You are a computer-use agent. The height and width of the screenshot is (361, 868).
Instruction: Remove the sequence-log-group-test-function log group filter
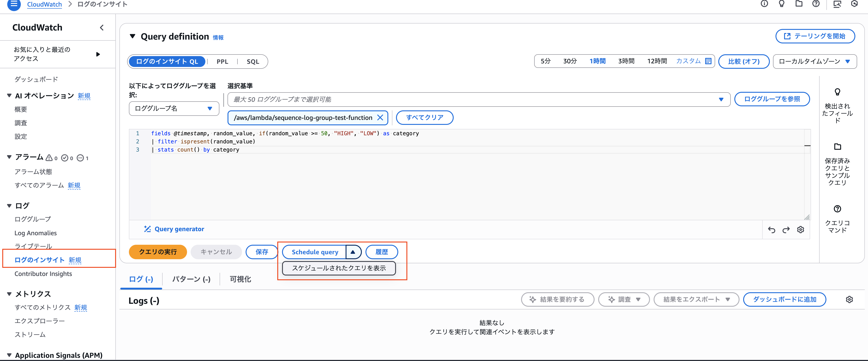(380, 118)
